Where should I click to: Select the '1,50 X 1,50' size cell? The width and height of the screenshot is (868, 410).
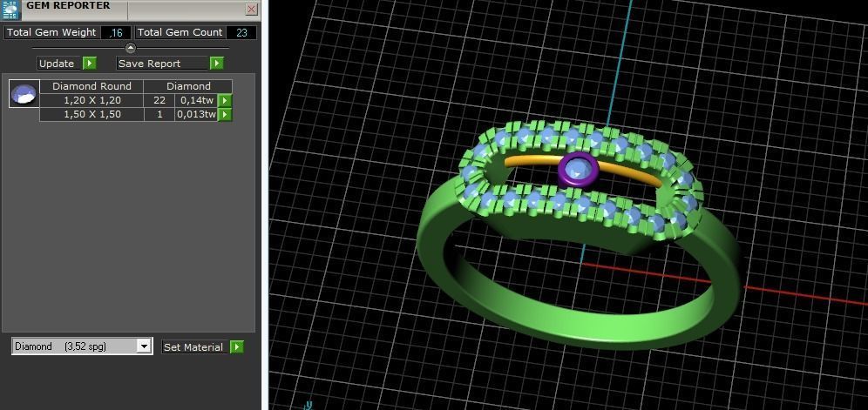point(92,115)
